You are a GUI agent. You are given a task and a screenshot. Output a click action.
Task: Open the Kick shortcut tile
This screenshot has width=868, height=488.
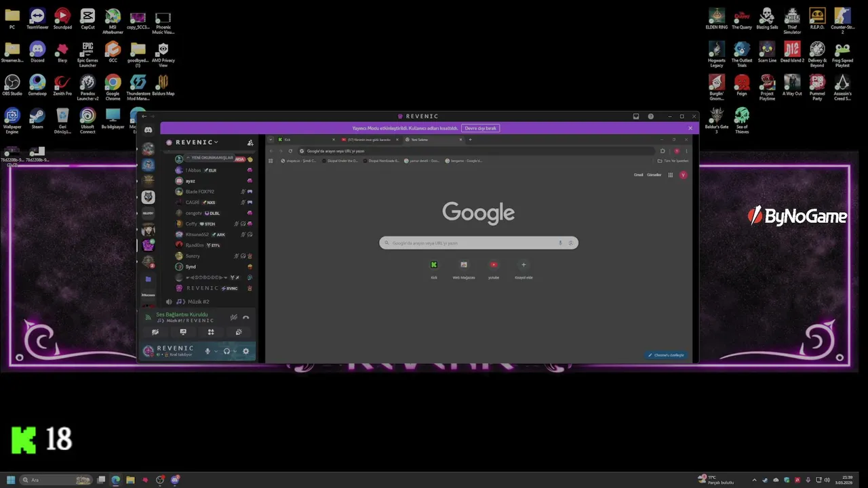[x=434, y=268]
